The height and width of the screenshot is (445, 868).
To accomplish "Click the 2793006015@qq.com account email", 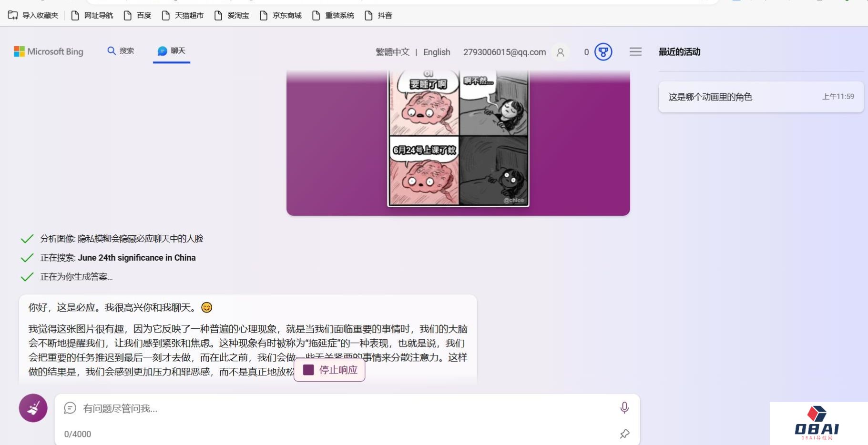I will coord(504,52).
